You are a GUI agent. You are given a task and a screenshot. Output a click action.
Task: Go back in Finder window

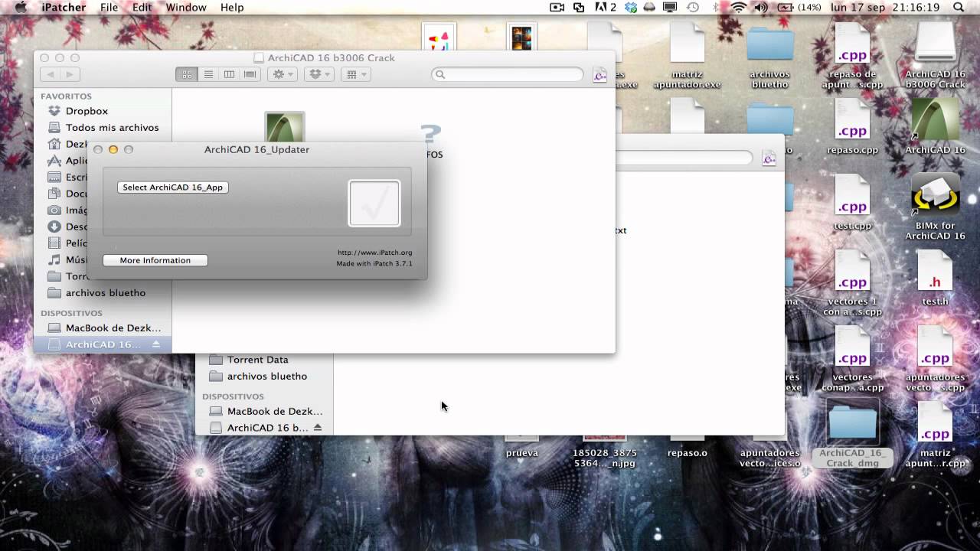[x=51, y=74]
